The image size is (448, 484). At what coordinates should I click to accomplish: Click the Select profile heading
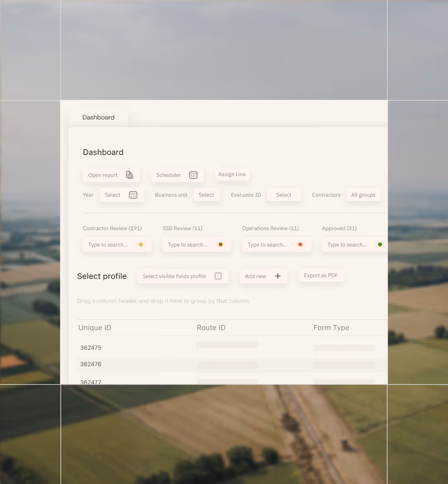[x=102, y=276]
